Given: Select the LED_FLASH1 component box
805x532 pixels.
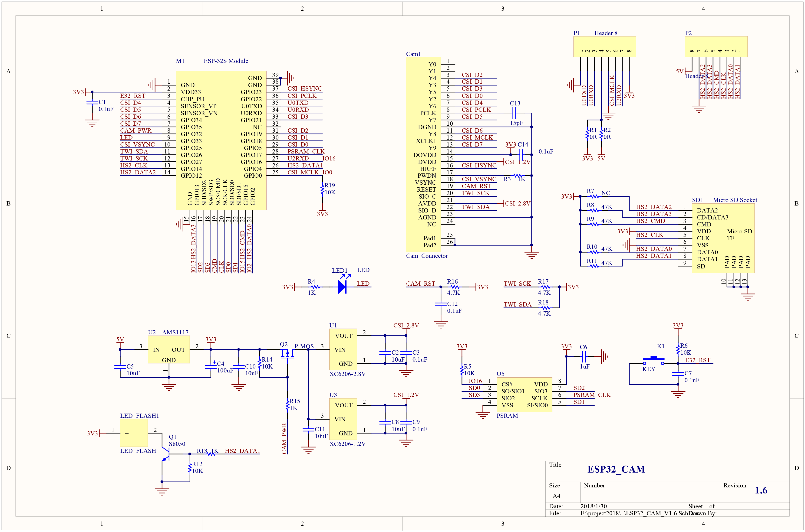Looking at the screenshot, I should click(134, 433).
